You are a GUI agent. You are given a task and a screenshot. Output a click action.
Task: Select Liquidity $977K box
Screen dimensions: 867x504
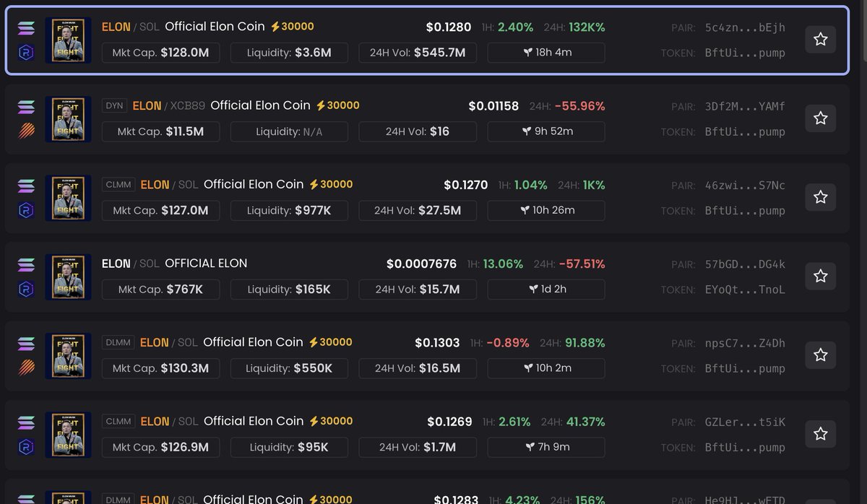(x=289, y=210)
